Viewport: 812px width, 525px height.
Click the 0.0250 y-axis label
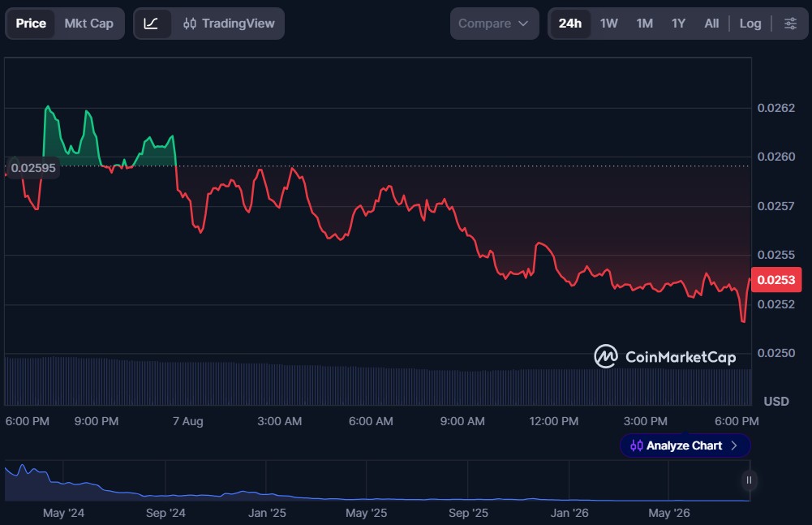775,353
